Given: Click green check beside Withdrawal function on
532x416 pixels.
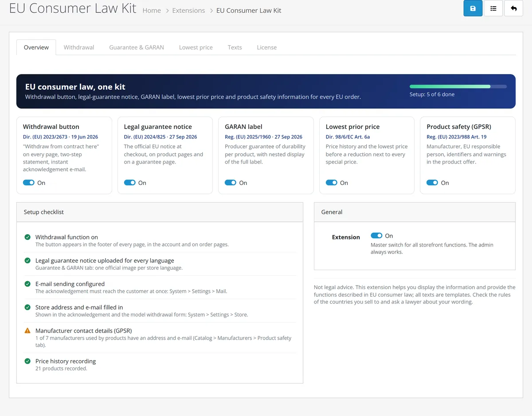Looking at the screenshot, I should point(27,237).
